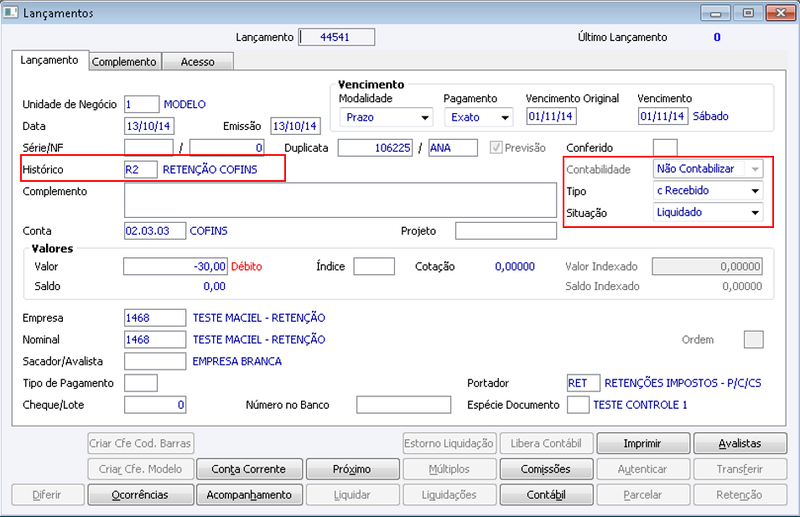Click the Espécie Documento field

tap(578, 405)
